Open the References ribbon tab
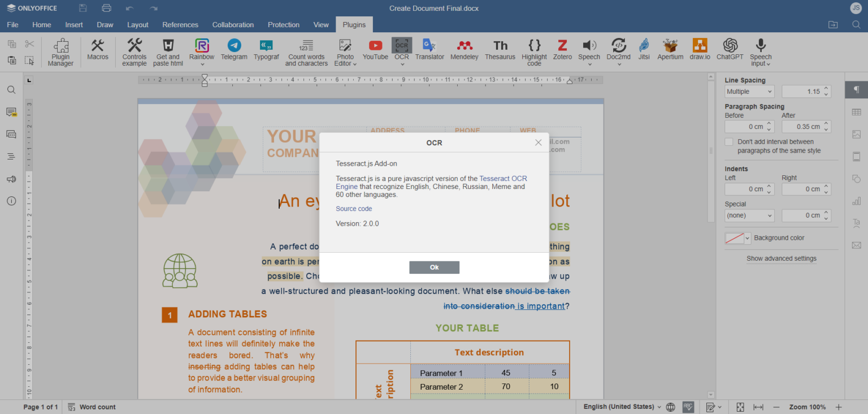This screenshot has height=414, width=868. click(x=180, y=24)
